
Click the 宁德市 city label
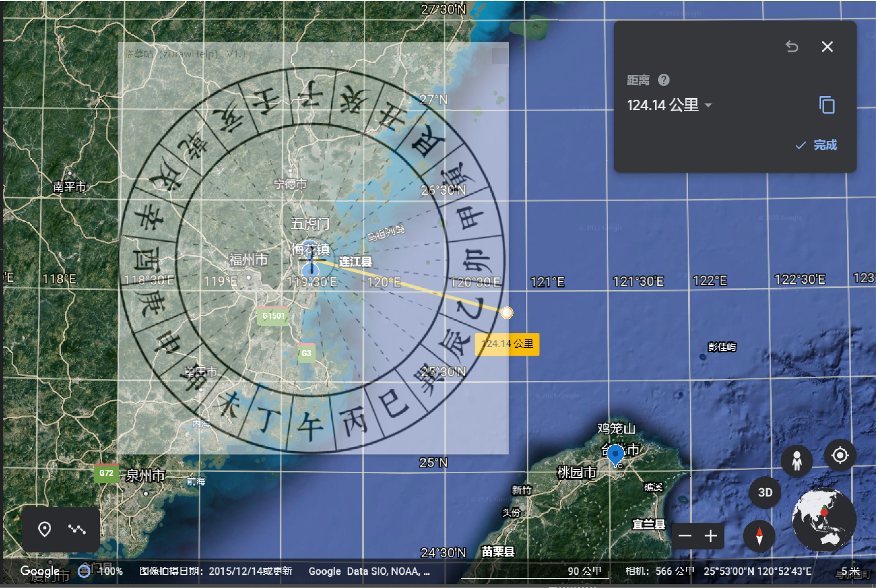(290, 184)
